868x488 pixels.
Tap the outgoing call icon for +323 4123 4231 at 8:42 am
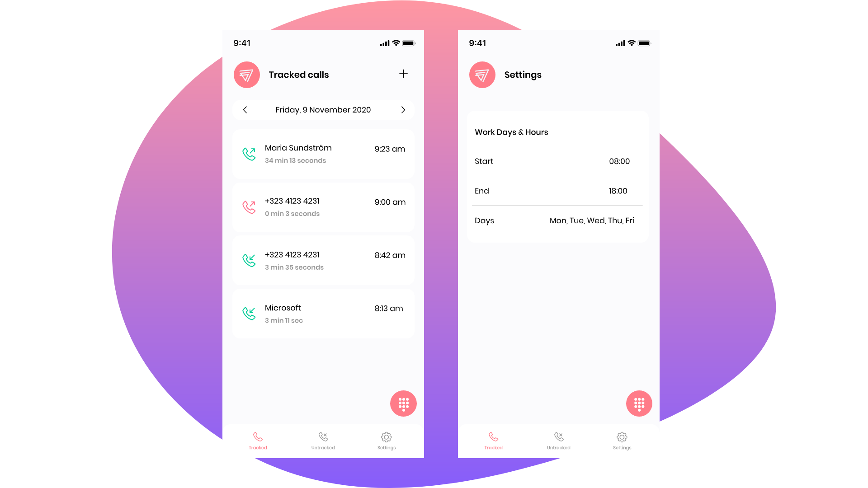[249, 259]
